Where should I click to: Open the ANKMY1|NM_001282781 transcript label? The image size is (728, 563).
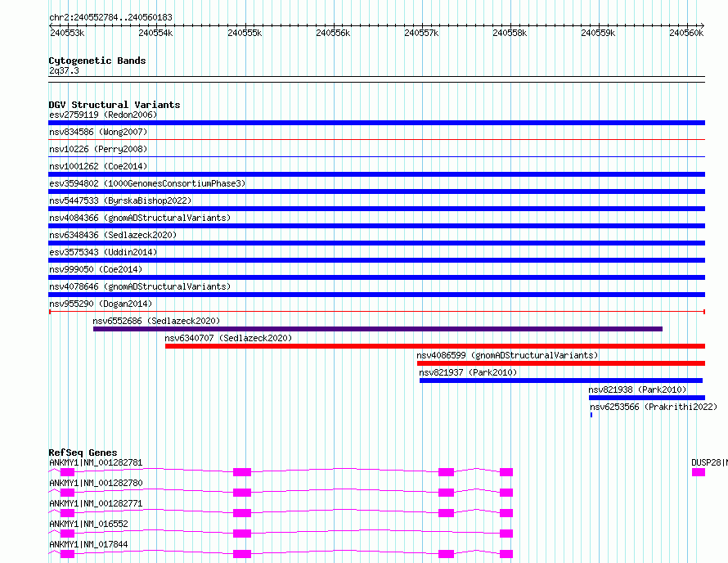(x=96, y=462)
